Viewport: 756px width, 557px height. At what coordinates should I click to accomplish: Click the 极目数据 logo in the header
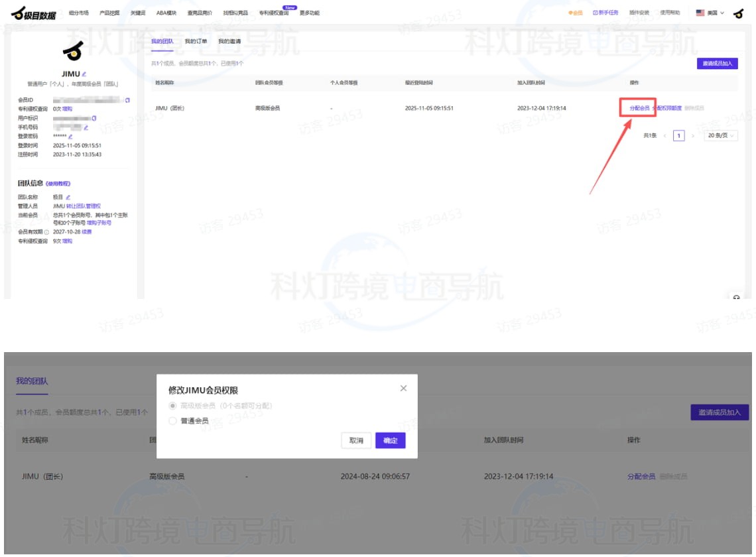tap(33, 13)
